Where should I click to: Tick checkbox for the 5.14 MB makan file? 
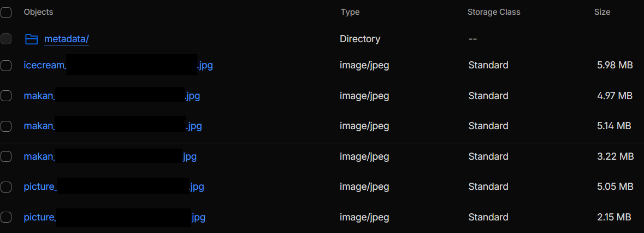point(6,126)
